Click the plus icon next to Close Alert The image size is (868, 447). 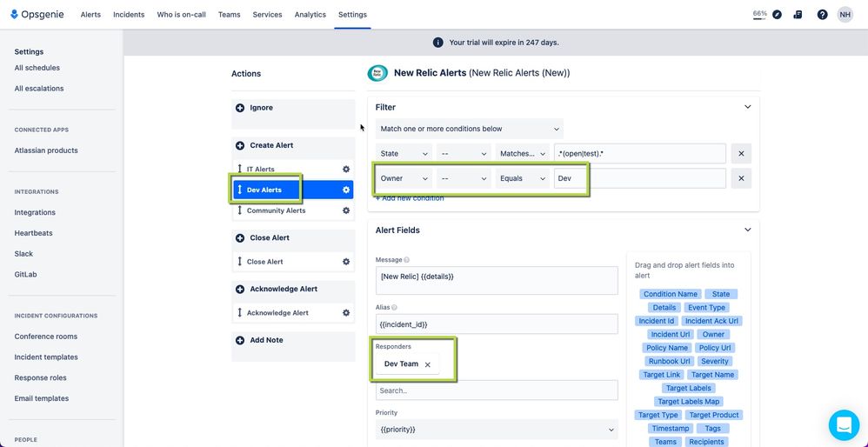[x=240, y=238]
